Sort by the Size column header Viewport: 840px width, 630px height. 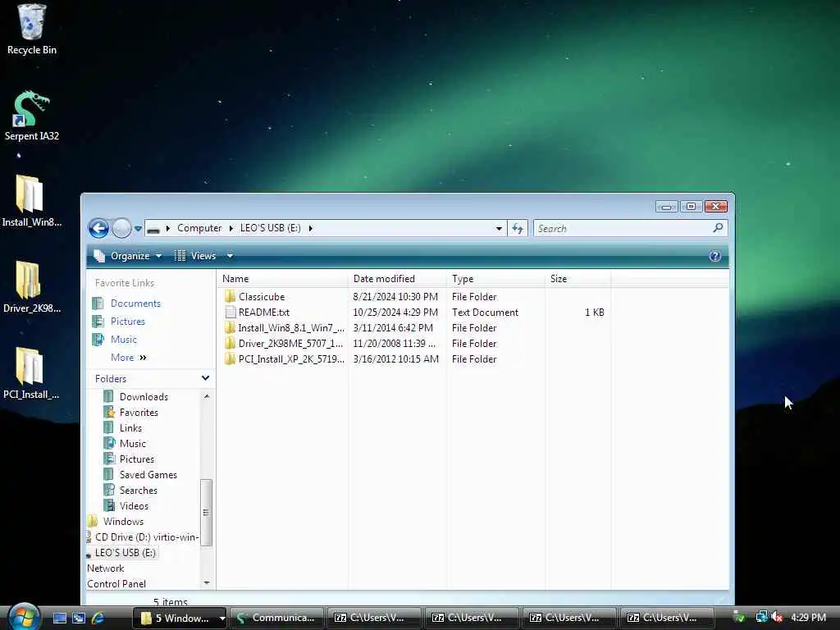pos(578,279)
